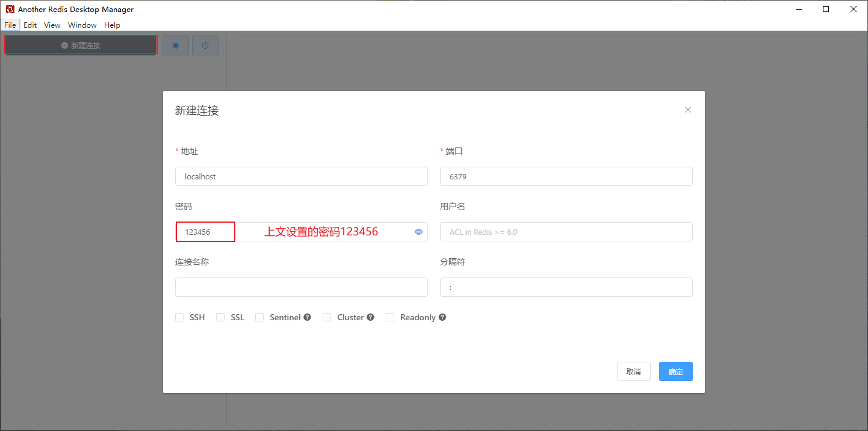
Task: Click the 端口 field showing 6379
Action: pyautogui.click(x=566, y=176)
